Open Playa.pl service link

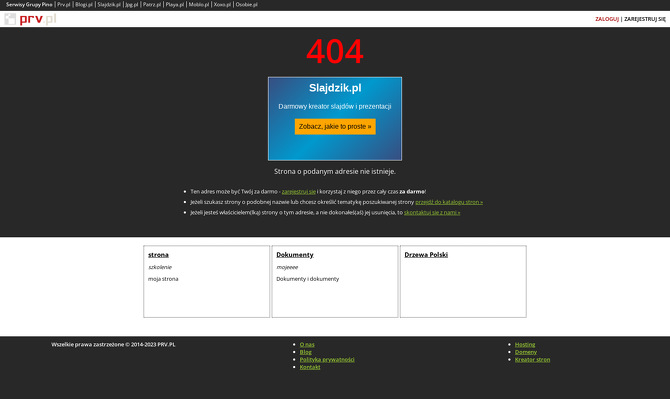click(175, 5)
